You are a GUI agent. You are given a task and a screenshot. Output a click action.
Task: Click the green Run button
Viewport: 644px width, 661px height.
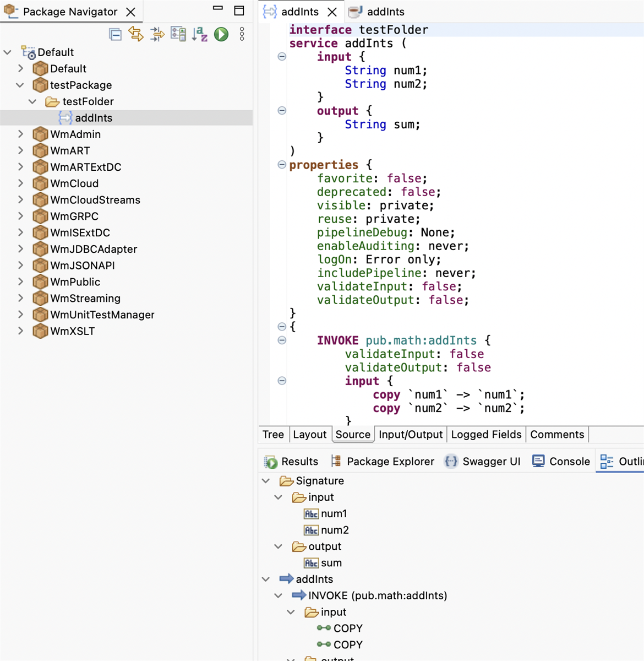click(221, 34)
